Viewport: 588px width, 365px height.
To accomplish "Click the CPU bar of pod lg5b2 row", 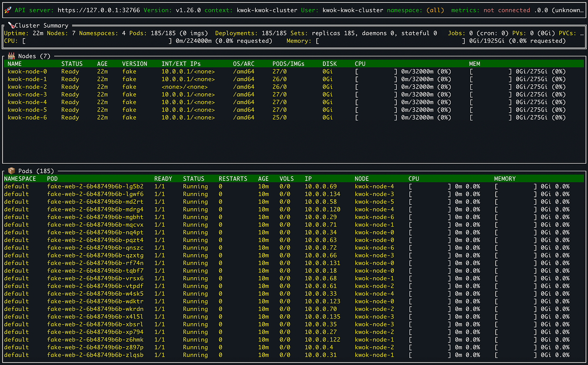I will tap(430, 186).
